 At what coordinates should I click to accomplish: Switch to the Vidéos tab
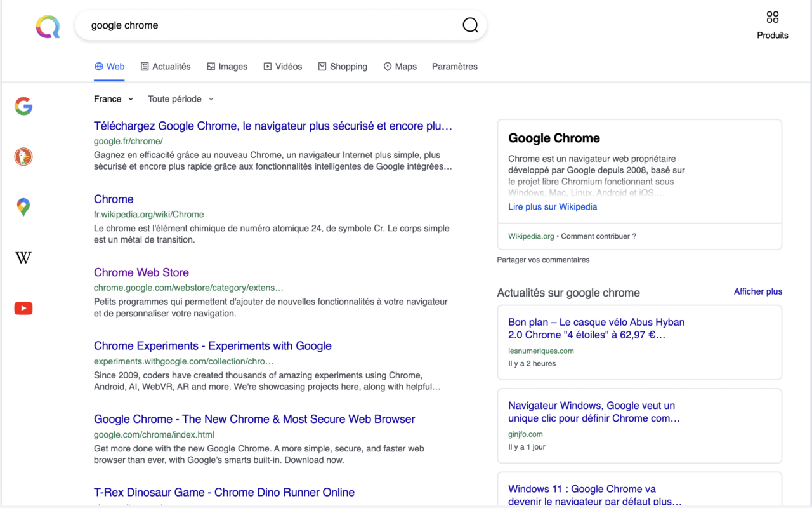tap(283, 67)
